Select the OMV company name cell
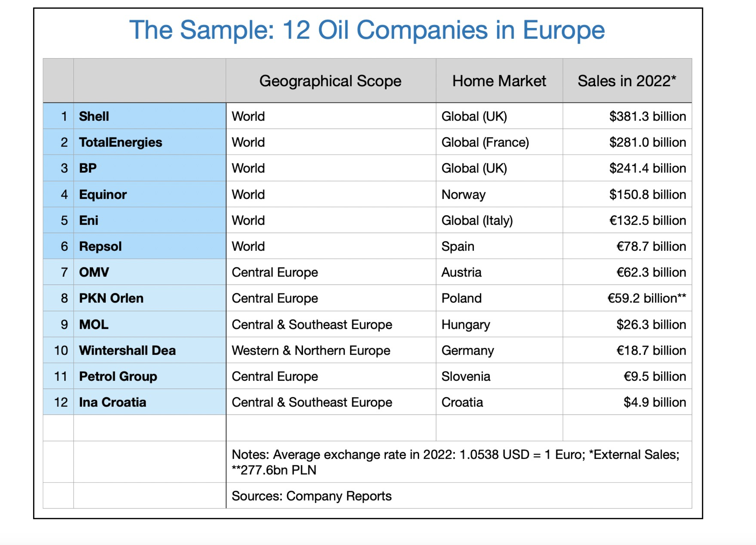This screenshot has width=756, height=545. tap(150, 272)
